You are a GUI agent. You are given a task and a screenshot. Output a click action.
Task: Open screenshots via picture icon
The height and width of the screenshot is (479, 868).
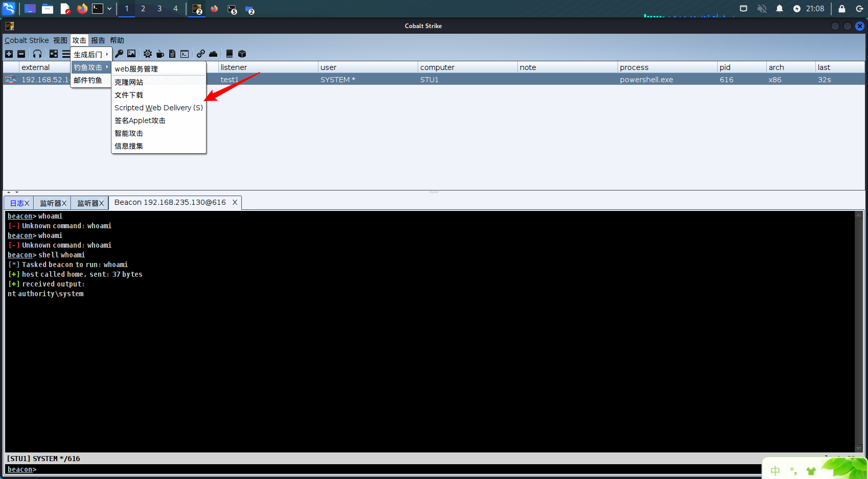pyautogui.click(x=131, y=54)
